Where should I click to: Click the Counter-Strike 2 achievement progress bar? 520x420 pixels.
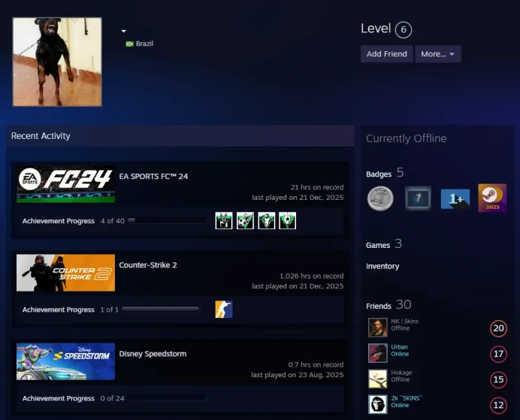click(161, 309)
